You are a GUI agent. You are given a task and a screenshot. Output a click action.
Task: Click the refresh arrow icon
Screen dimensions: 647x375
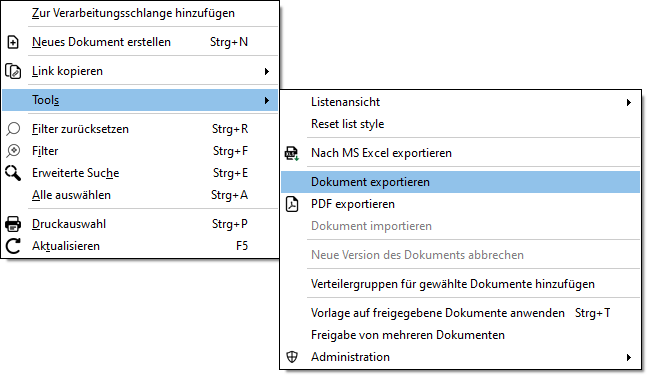pyautogui.click(x=13, y=246)
